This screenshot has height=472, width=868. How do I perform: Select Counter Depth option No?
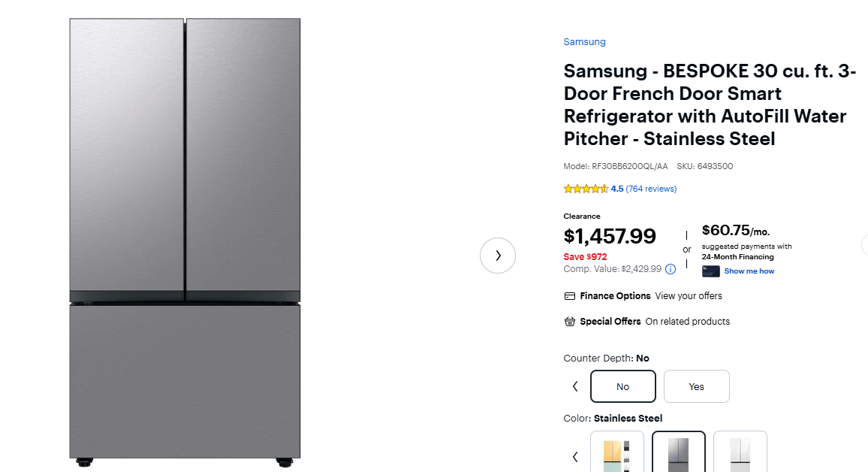(x=622, y=386)
